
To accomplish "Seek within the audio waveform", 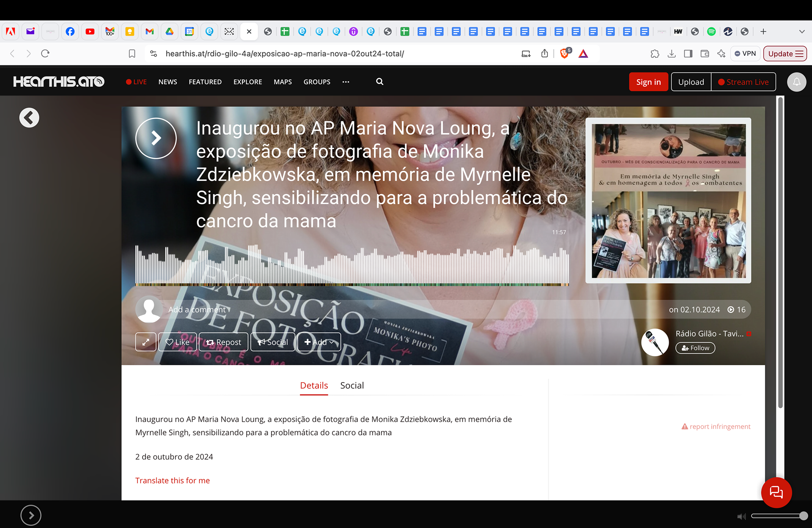I will point(352,265).
